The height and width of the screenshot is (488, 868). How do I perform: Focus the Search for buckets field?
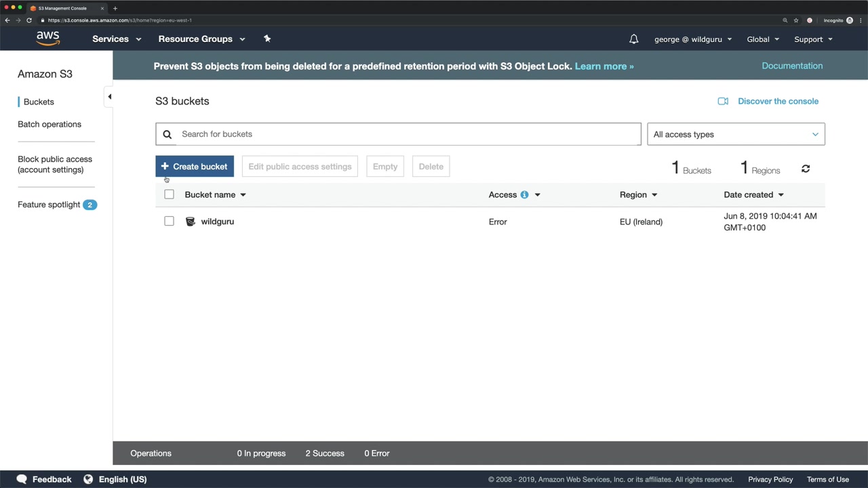click(x=398, y=134)
